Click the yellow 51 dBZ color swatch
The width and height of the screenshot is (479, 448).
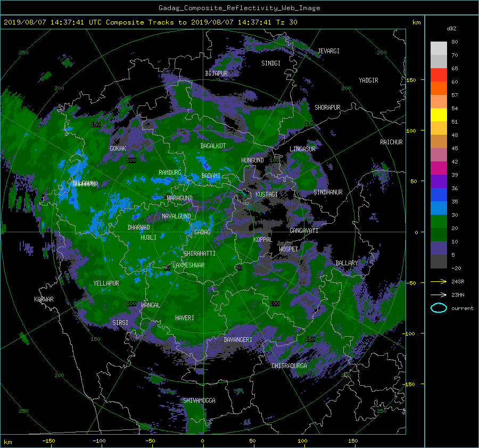point(439,115)
